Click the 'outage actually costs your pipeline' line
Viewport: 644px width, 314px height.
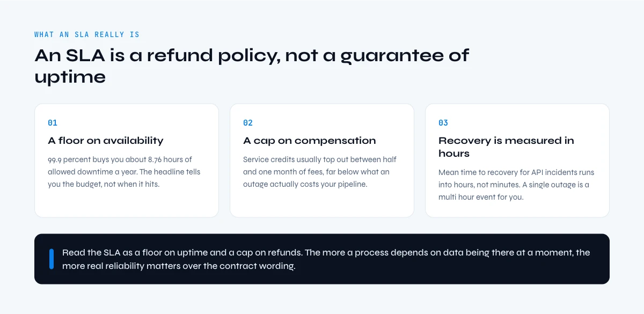point(306,184)
